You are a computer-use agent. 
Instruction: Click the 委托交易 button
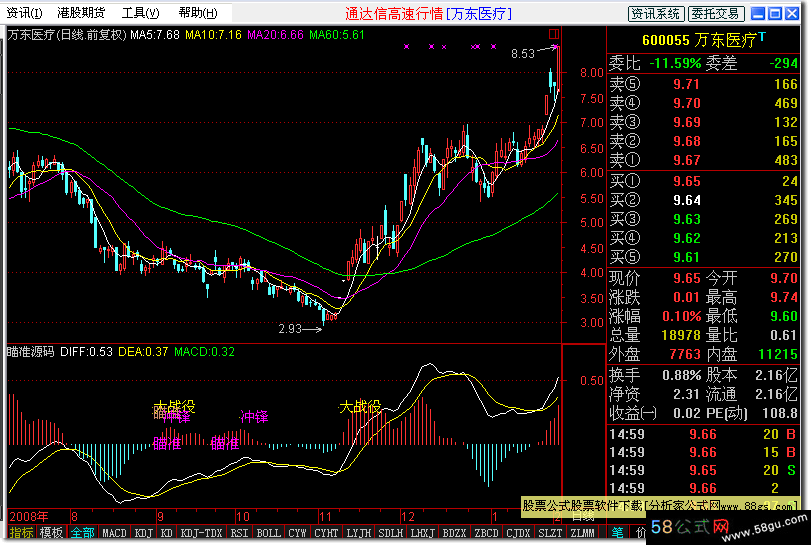coord(716,13)
